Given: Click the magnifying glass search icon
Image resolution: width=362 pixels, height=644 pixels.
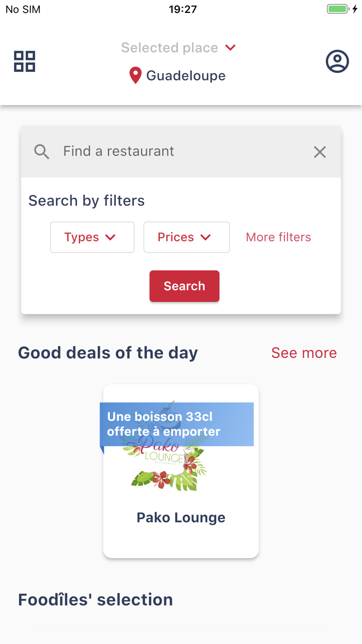Looking at the screenshot, I should 41,151.
